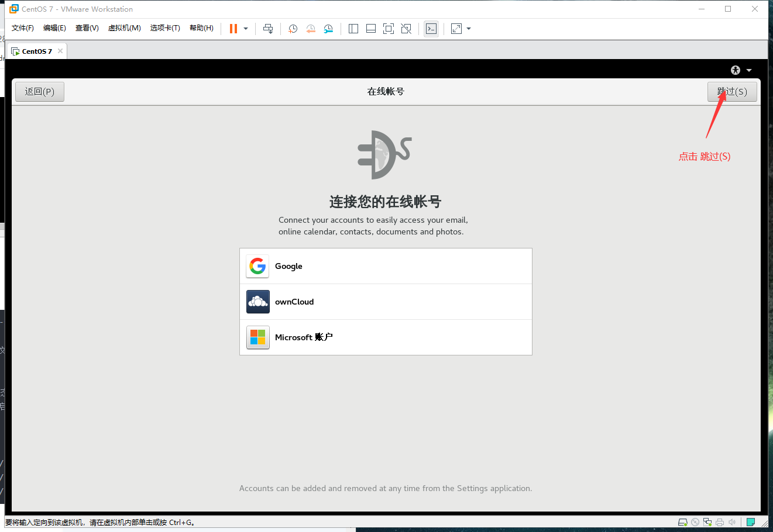Click the hard disk status icon

(x=683, y=521)
